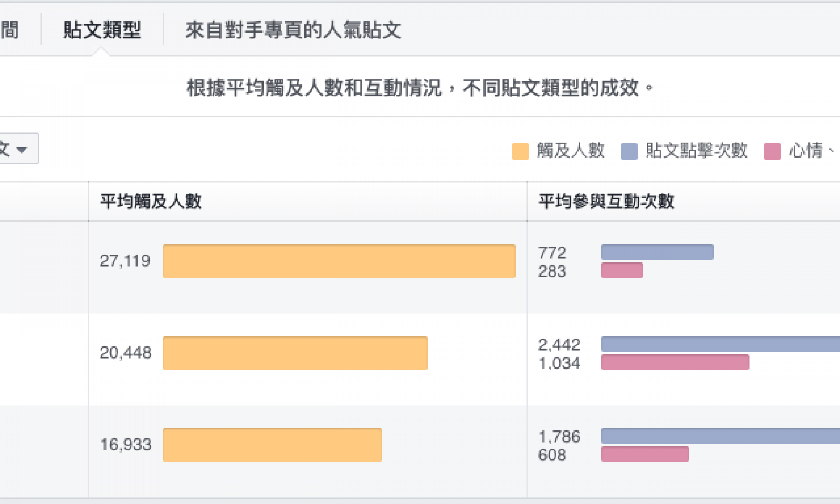Click the 觸及人數 legend label

571,151
